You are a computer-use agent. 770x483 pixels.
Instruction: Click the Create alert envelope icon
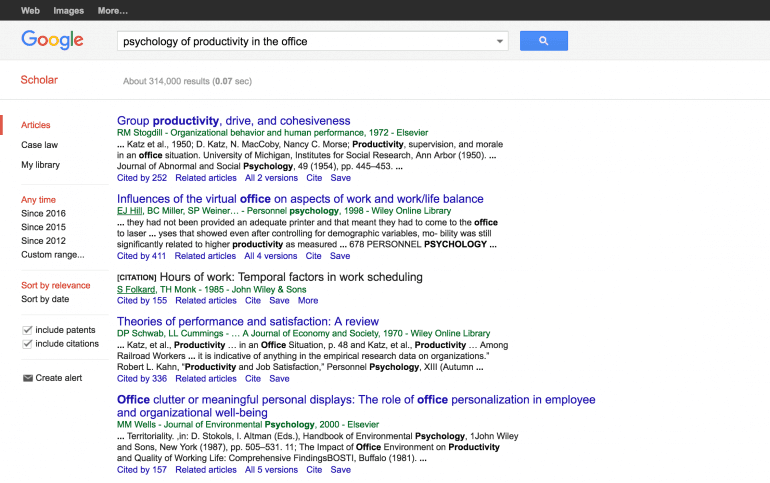[27, 378]
